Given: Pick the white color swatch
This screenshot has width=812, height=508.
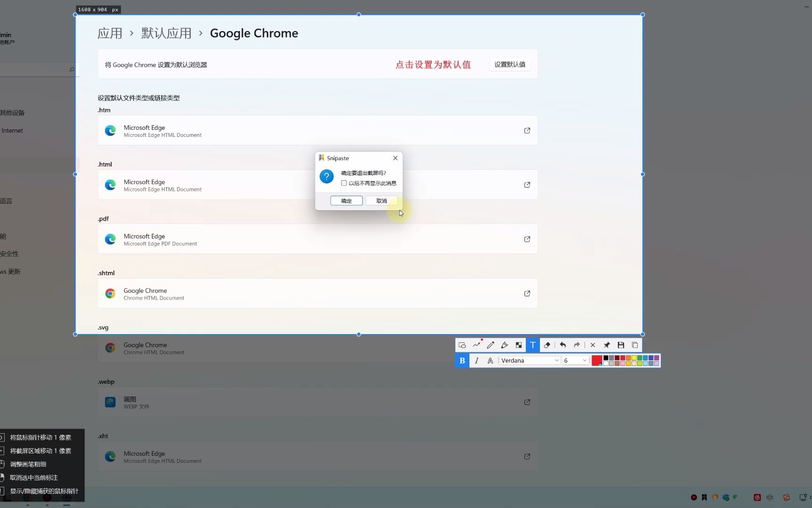Looking at the screenshot, I should click(606, 364).
